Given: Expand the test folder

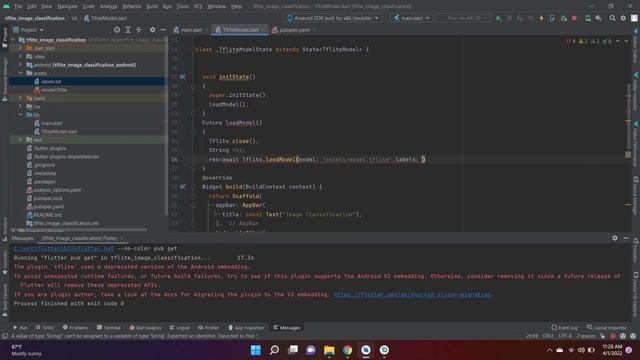Looking at the screenshot, I should click(21, 140).
